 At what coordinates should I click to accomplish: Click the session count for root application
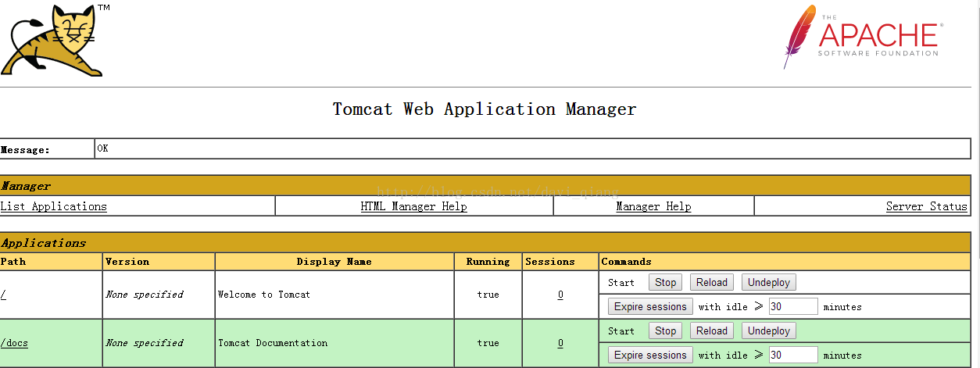coord(560,295)
